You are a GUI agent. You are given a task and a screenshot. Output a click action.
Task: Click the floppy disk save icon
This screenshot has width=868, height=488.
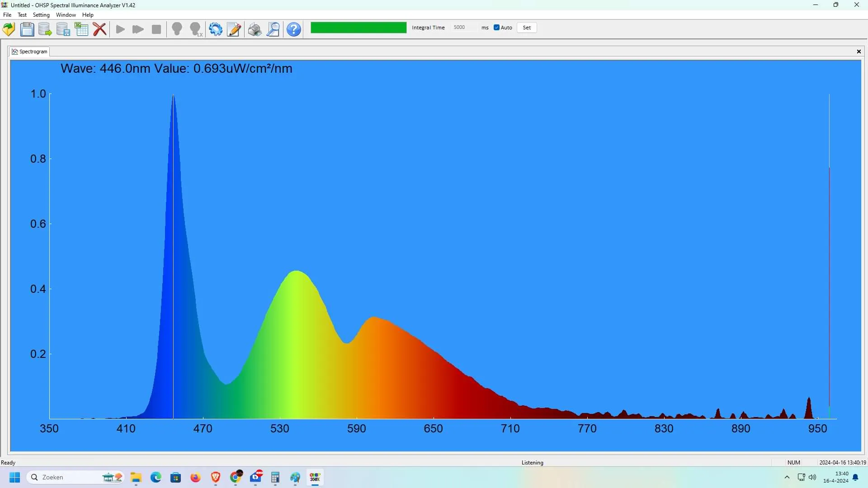(27, 29)
